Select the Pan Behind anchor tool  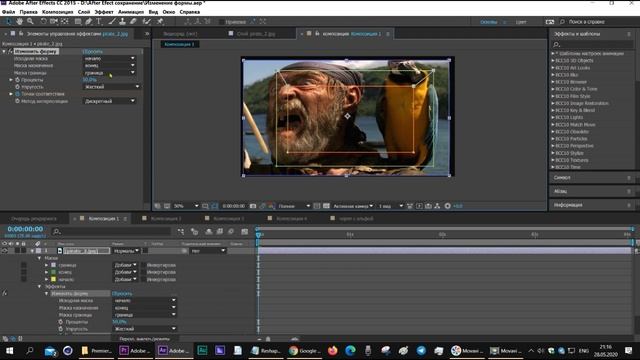65,22
